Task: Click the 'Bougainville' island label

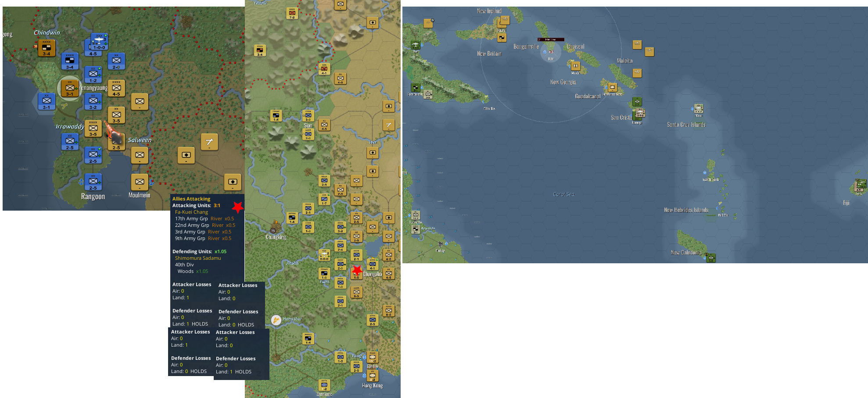Action: tap(526, 47)
